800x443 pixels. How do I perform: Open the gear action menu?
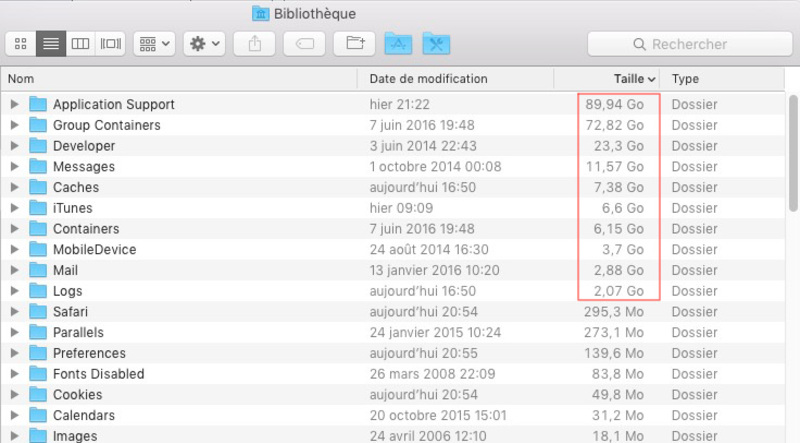pos(205,44)
